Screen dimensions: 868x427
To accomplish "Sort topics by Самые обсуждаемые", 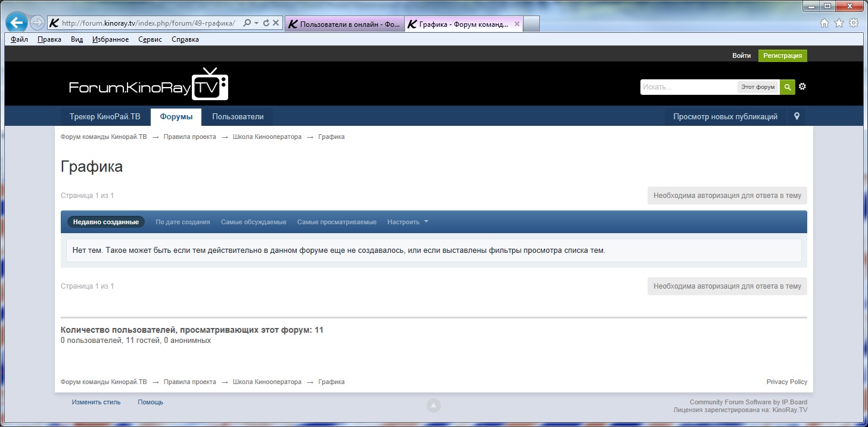I will [254, 222].
